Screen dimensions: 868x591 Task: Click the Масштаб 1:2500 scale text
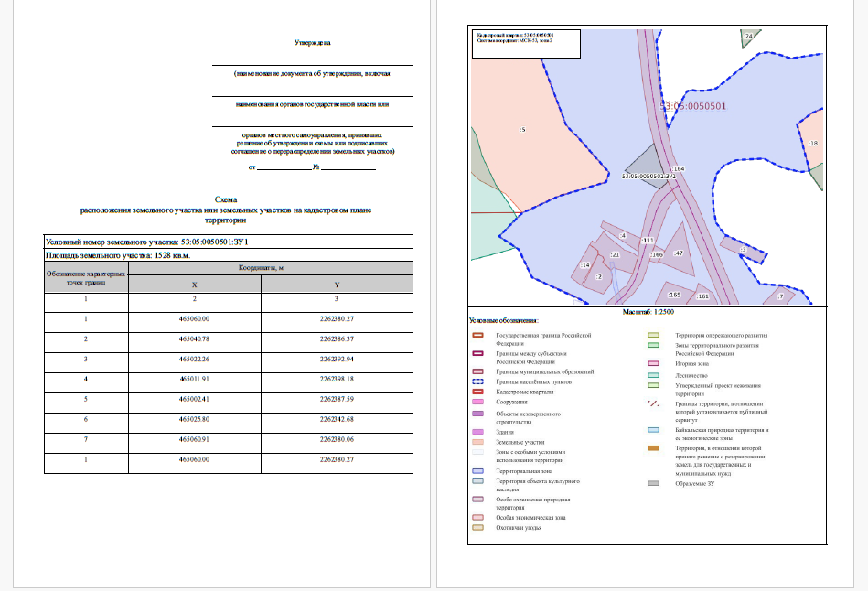click(648, 312)
